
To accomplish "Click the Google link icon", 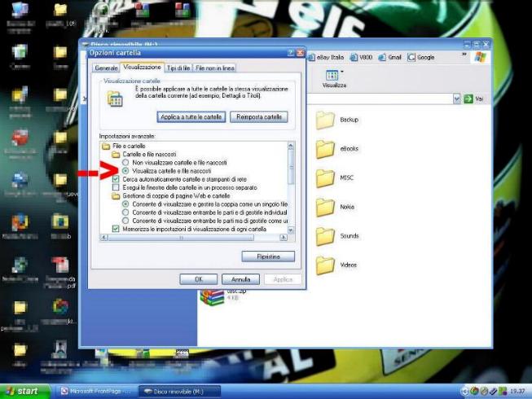I will coord(411,57).
